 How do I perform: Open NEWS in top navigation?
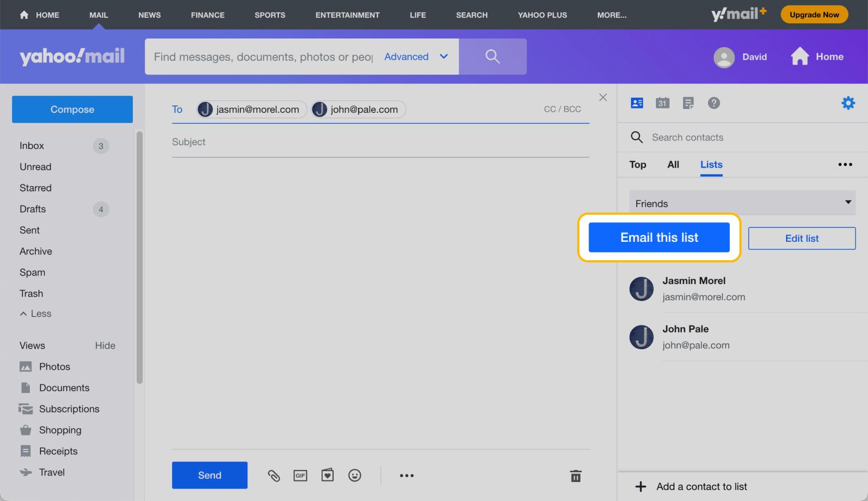tap(149, 15)
